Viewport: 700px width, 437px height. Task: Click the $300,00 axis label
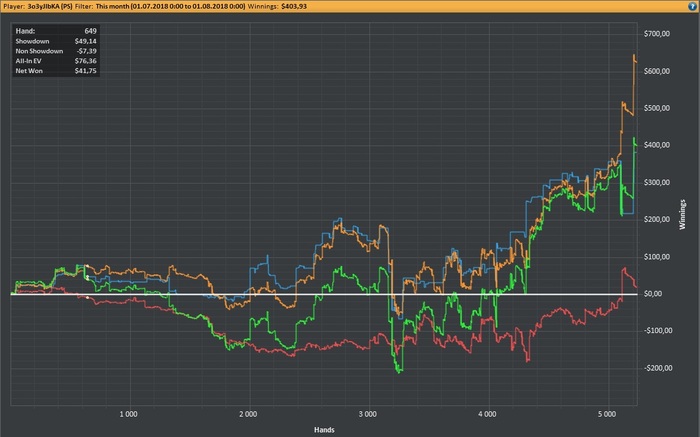click(x=657, y=182)
